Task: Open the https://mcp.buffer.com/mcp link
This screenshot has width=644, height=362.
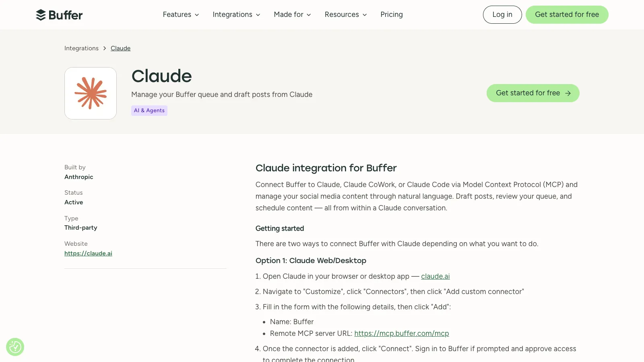Action: point(401,333)
